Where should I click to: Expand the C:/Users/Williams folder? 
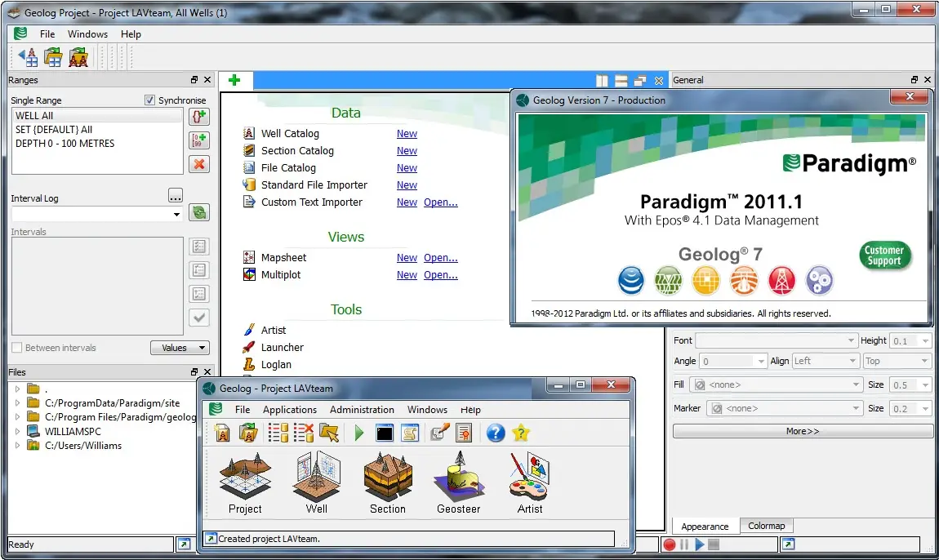pyautogui.click(x=17, y=446)
